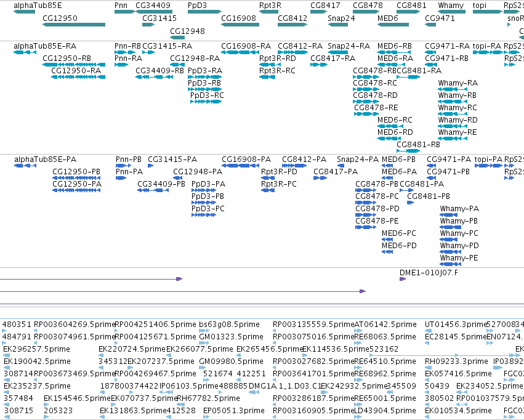The width and height of the screenshot is (524, 420).
Task: Select the PpD3 gene label
Action: pyautogui.click(x=197, y=6)
